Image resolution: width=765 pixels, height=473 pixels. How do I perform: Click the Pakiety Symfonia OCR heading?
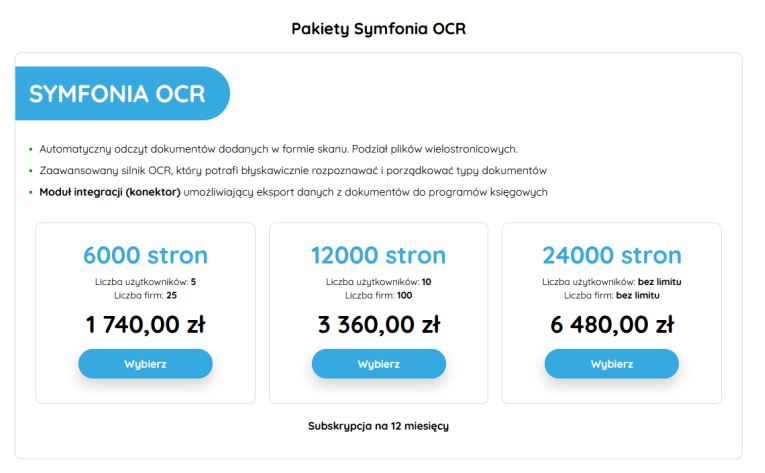click(379, 28)
